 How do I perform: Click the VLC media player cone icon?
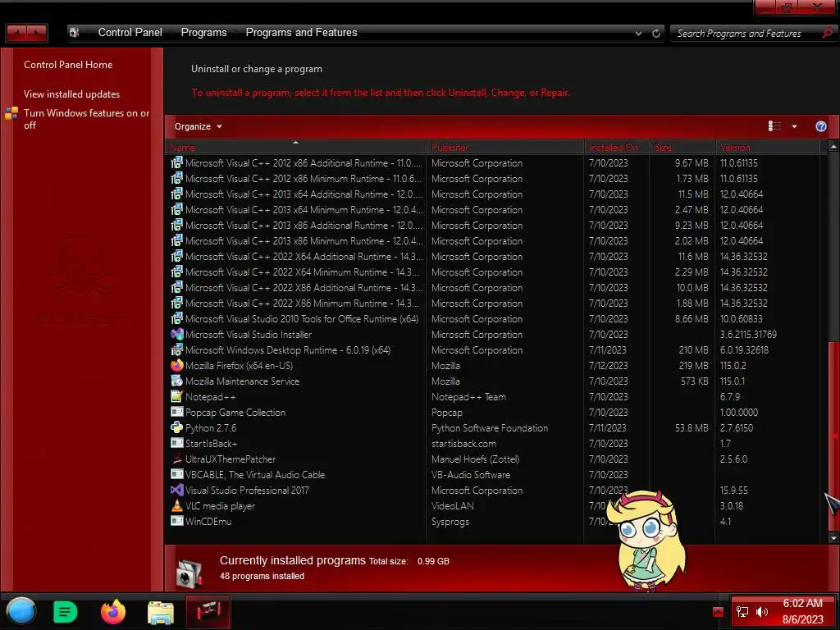tap(177, 505)
